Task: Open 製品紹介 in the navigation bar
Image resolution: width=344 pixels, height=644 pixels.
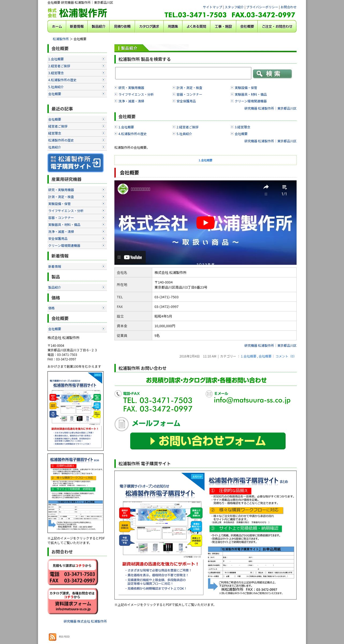Action: pos(99,26)
